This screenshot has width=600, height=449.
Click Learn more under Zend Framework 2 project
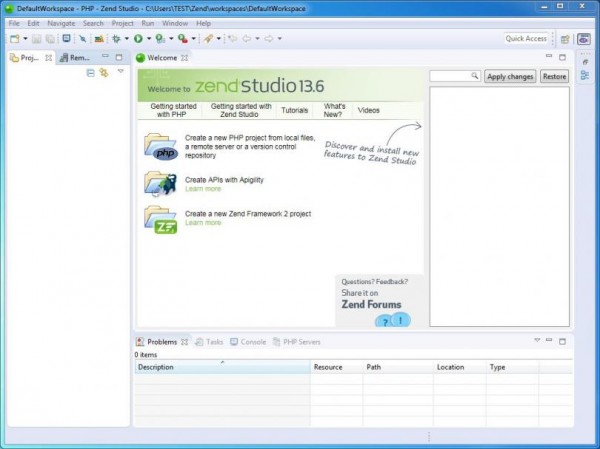[203, 222]
